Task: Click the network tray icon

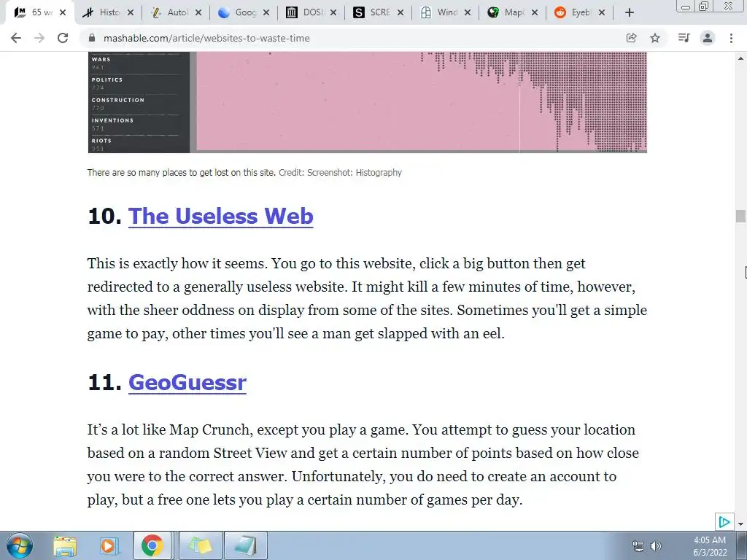Action: [638, 546]
